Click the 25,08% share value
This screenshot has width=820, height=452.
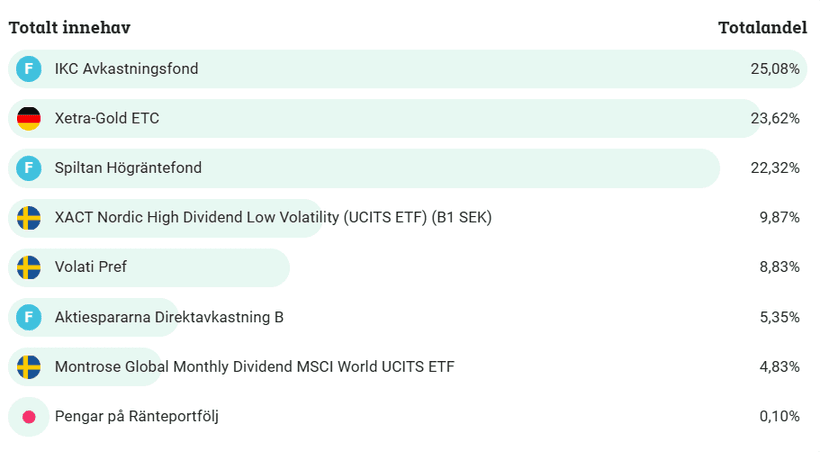pos(775,69)
